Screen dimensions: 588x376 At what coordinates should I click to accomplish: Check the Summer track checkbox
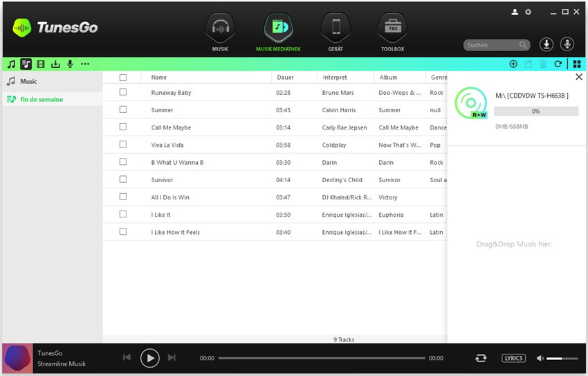[x=123, y=109]
